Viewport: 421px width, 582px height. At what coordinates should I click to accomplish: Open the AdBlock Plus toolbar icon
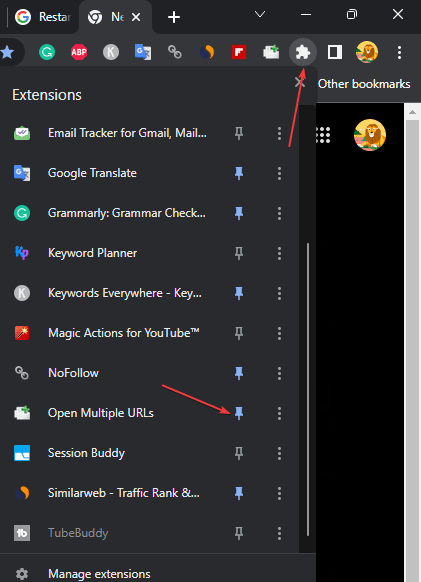click(x=79, y=52)
